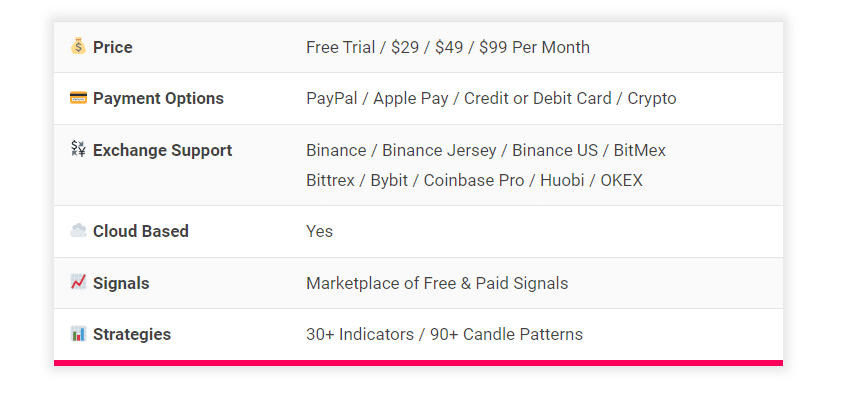Screen dimensions: 849x402
Task: Click the PayPal payment option text
Action: [332, 99]
